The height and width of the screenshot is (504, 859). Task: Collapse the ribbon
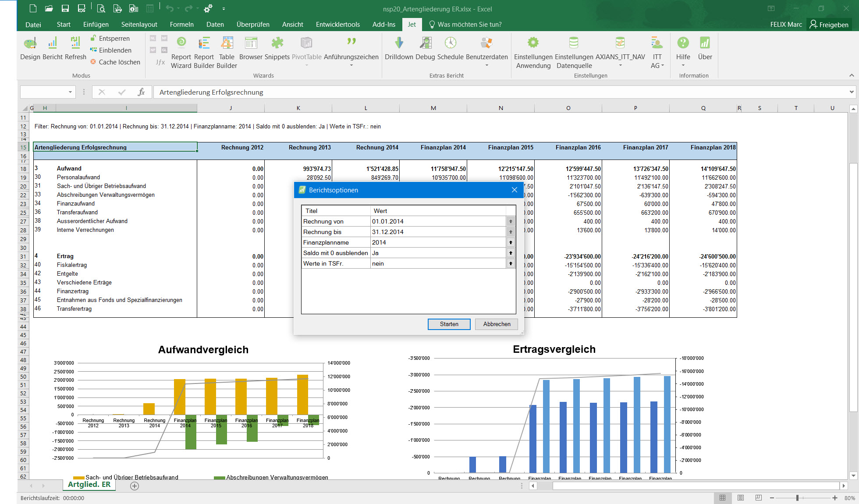852,75
